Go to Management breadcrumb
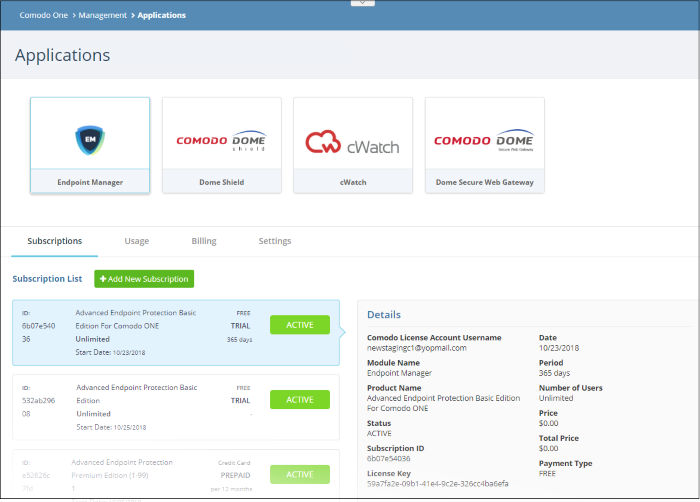700x502 pixels. [103, 15]
